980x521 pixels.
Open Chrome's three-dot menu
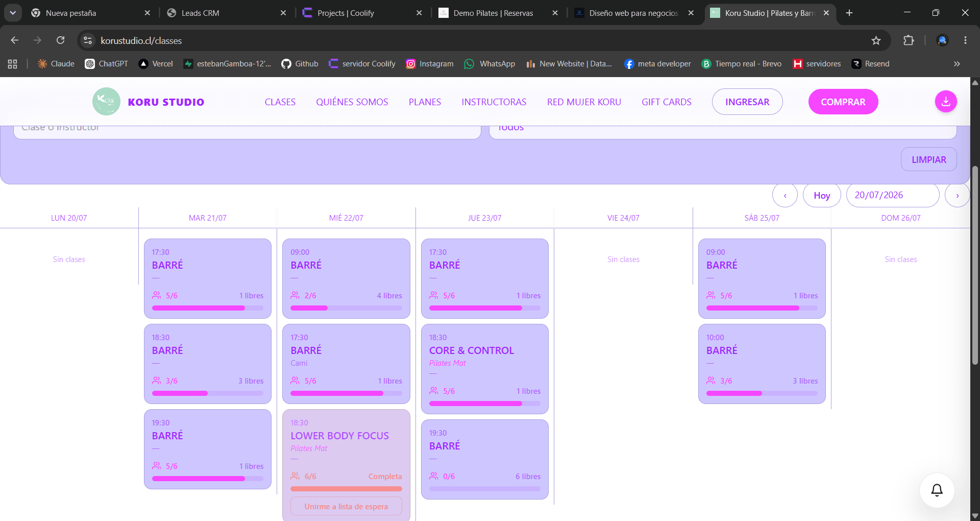coord(965,40)
